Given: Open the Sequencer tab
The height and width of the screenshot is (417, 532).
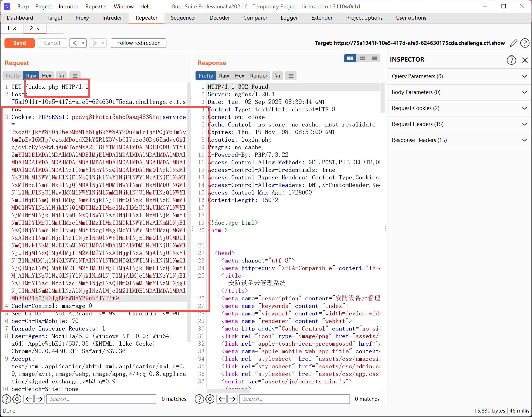Looking at the screenshot, I should click(183, 18).
